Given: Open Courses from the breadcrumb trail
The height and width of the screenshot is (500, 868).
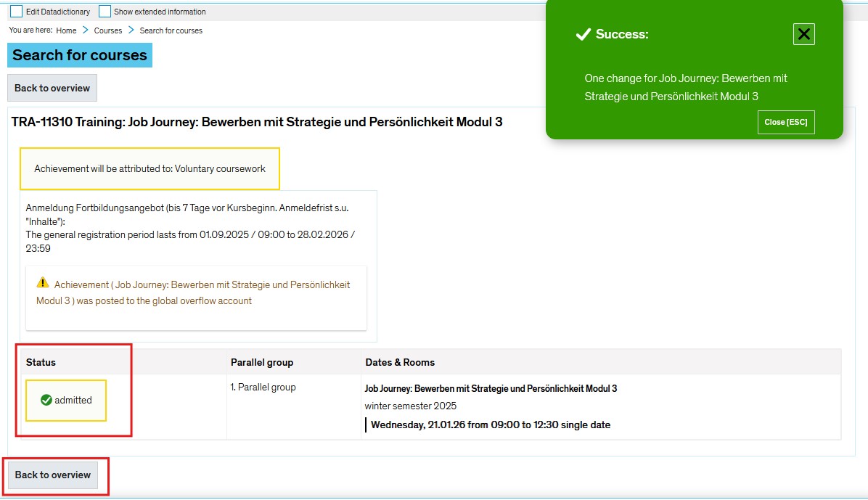Looking at the screenshot, I should tap(108, 30).
